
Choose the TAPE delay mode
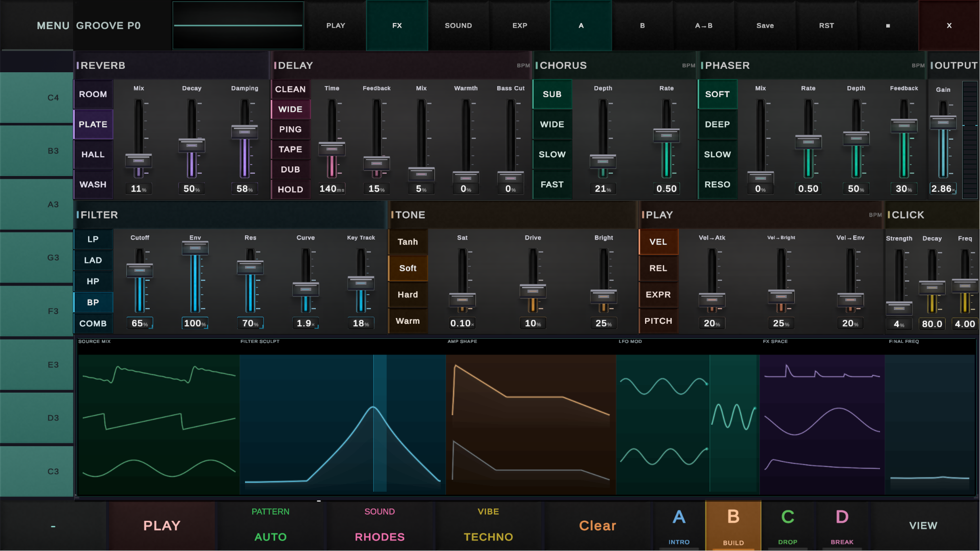(x=290, y=149)
